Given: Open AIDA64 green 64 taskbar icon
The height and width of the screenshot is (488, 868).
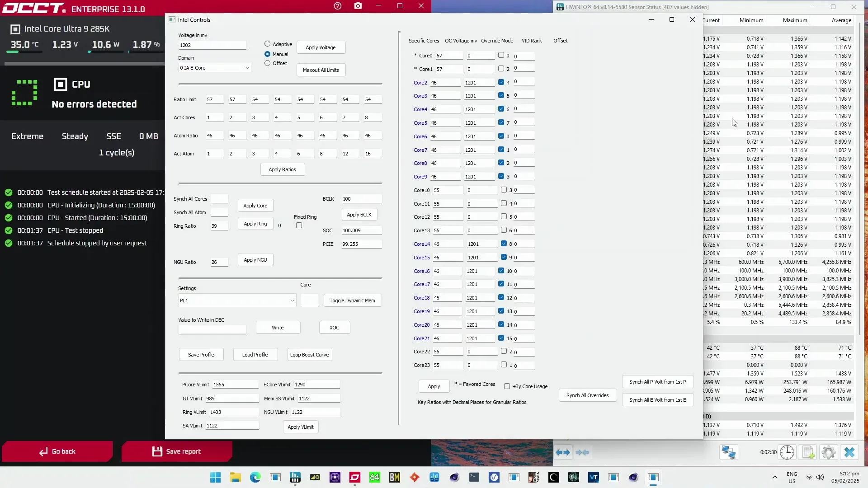Looking at the screenshot, I should (x=375, y=477).
